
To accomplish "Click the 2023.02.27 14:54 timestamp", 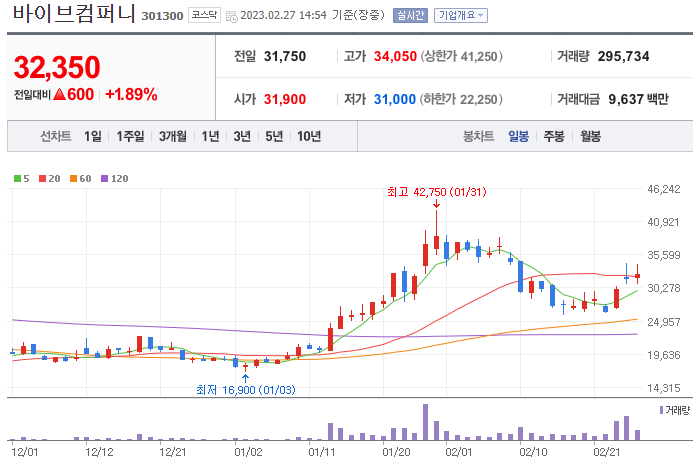I will tap(283, 15).
